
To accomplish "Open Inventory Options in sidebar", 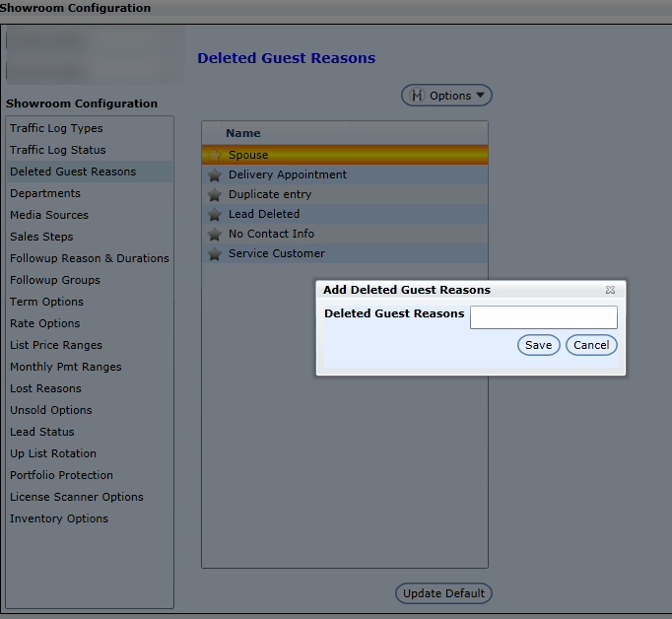I will click(x=59, y=518).
